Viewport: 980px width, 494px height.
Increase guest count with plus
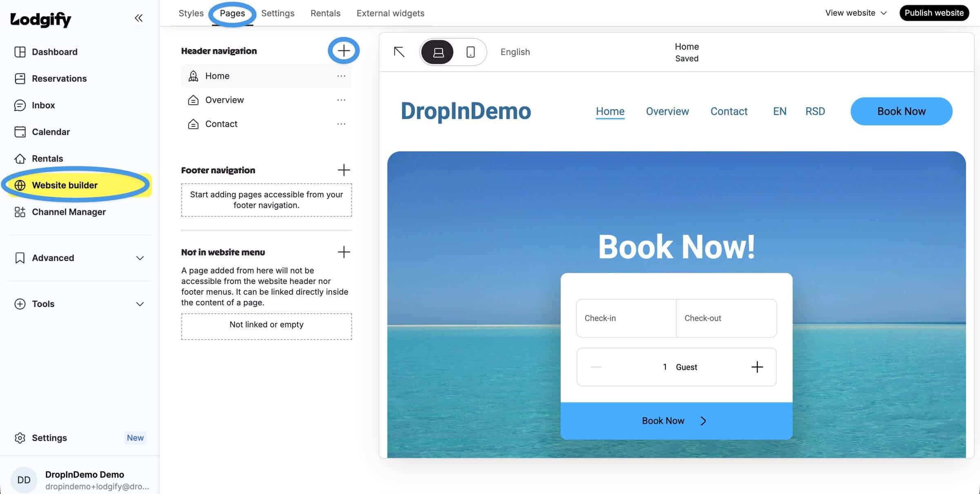tap(757, 367)
